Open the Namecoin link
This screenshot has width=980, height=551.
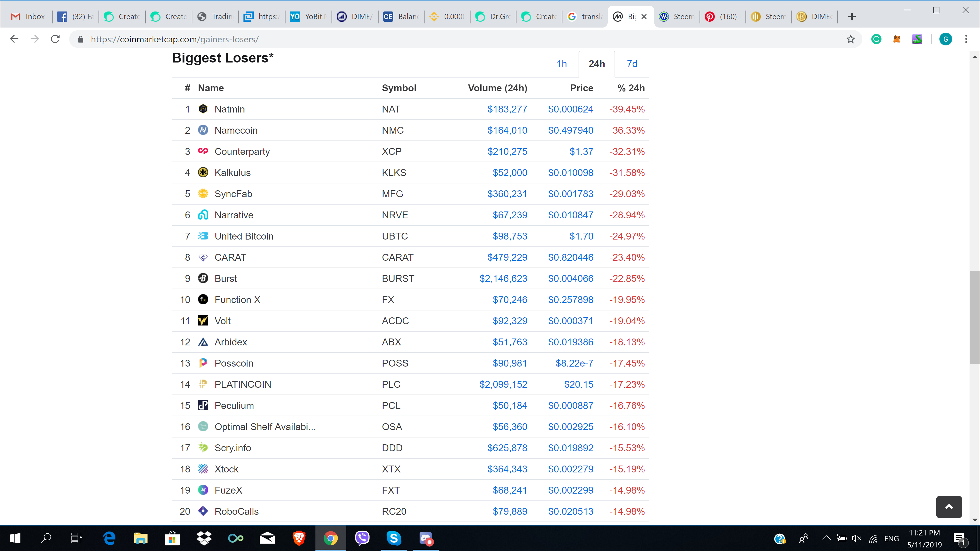236,130
